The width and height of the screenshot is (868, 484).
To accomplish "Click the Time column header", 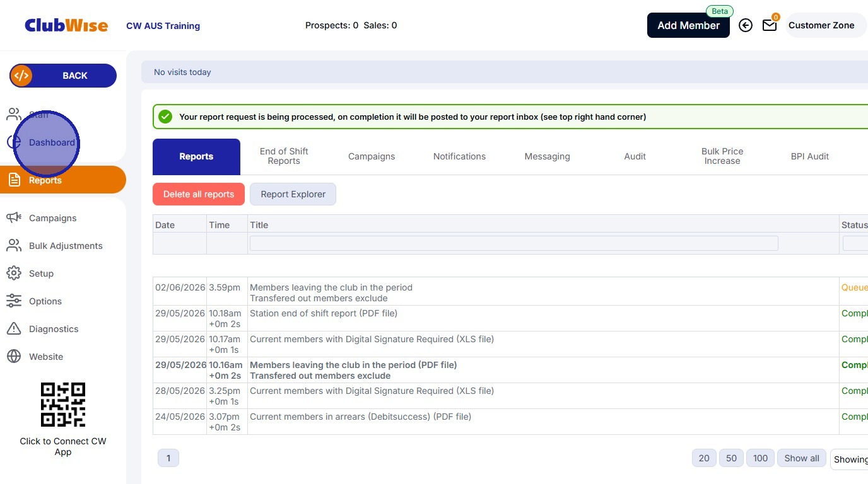I will tap(220, 225).
